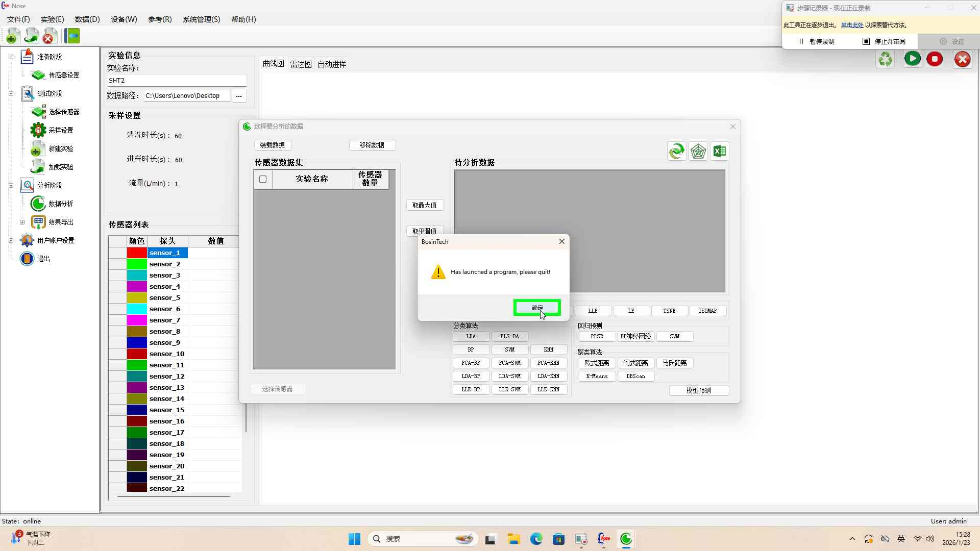Open 数据分析 in the sidebar tree
This screenshot has width=980, height=551.
coord(60,204)
